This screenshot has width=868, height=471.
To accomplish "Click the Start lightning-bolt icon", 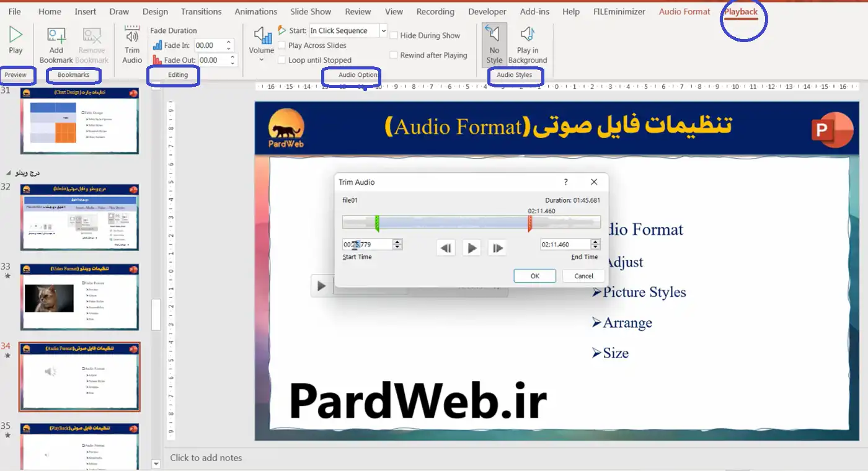I will pos(282,30).
